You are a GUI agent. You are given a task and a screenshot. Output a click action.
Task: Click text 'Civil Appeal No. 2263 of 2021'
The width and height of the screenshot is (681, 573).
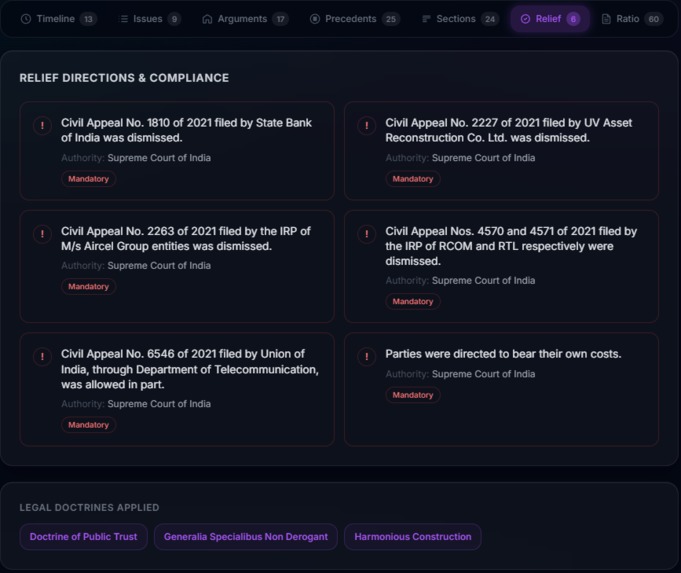[x=138, y=231]
